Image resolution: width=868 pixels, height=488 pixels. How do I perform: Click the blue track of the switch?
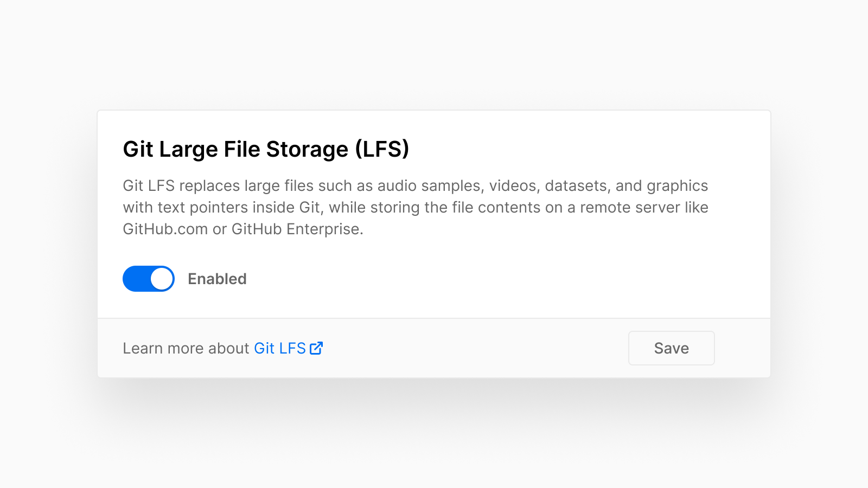pyautogui.click(x=136, y=279)
